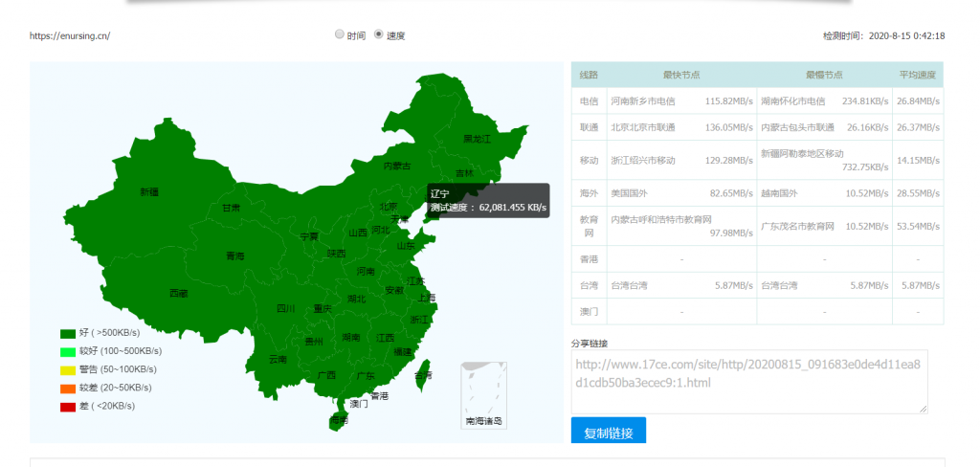Select the 时间 radio button
The width and height of the screenshot is (980, 467).
(x=340, y=34)
